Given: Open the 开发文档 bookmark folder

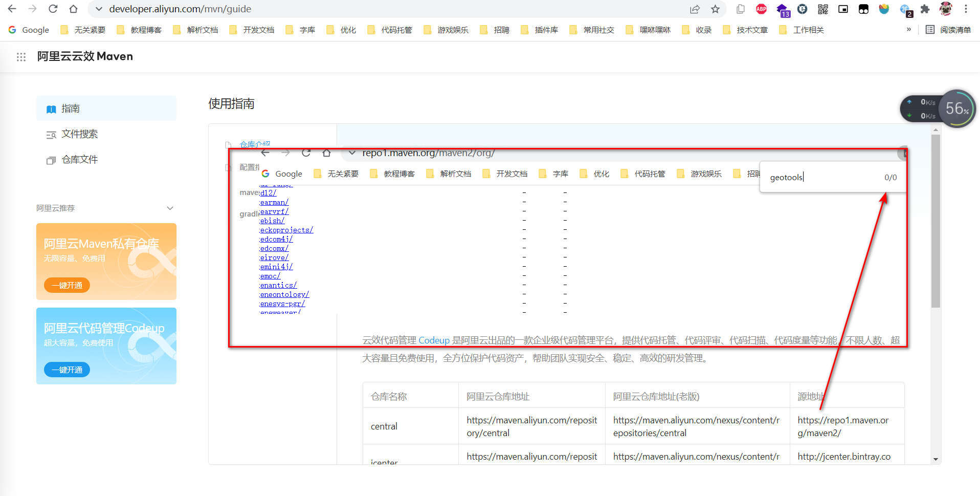Looking at the screenshot, I should (252, 30).
